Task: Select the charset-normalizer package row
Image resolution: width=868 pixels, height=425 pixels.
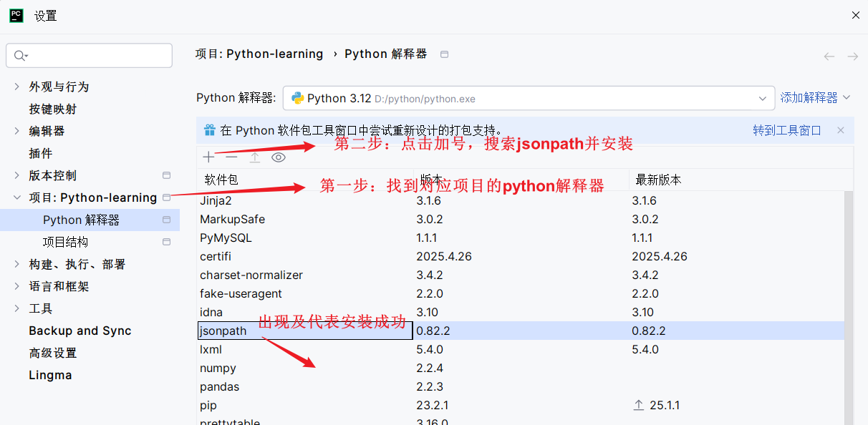Action: click(521, 275)
